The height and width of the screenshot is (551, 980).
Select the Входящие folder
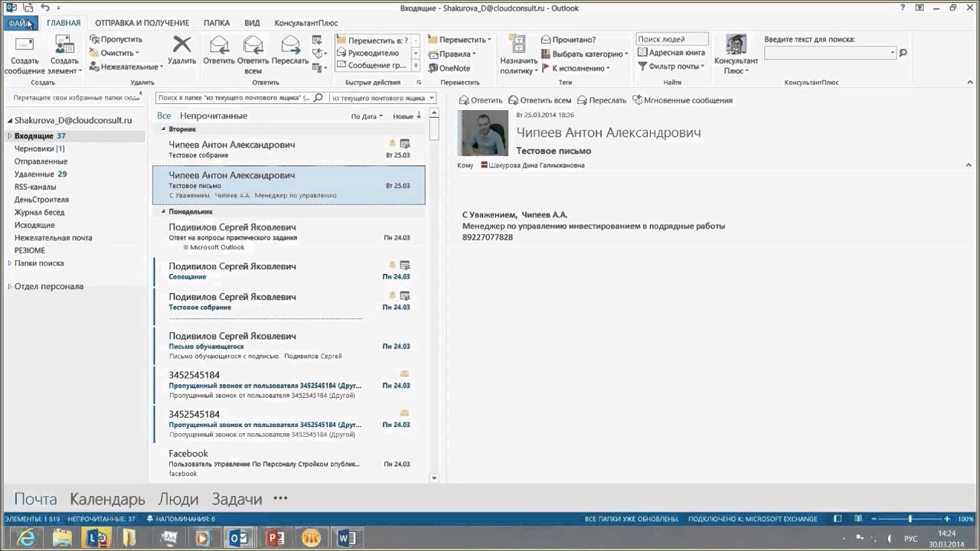click(x=74, y=135)
